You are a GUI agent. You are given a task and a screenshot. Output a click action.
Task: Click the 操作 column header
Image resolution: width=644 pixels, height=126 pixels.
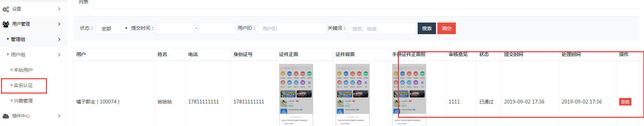624,54
